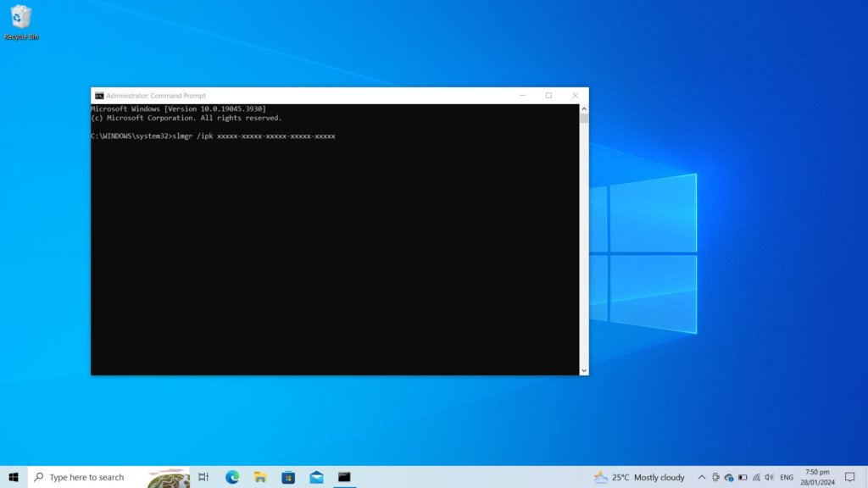Open Microsoft Store from the taskbar
Image resolution: width=868 pixels, height=488 pixels.
pyautogui.click(x=288, y=477)
